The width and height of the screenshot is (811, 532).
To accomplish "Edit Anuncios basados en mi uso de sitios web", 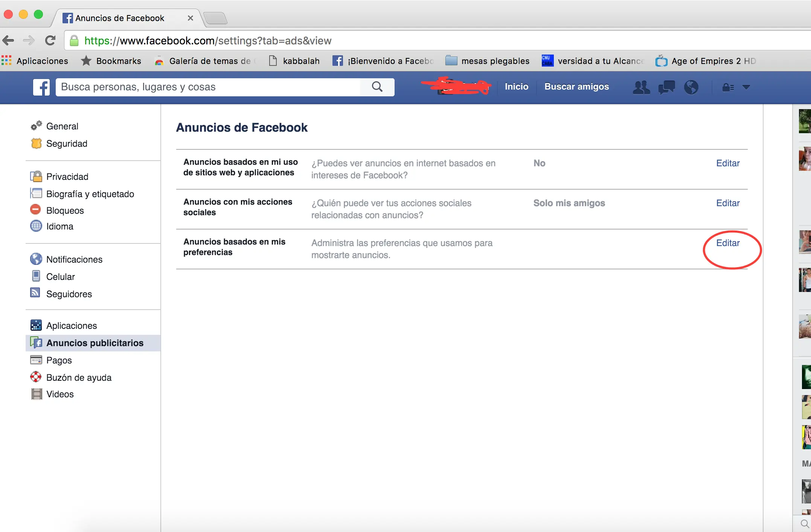I will pos(728,163).
